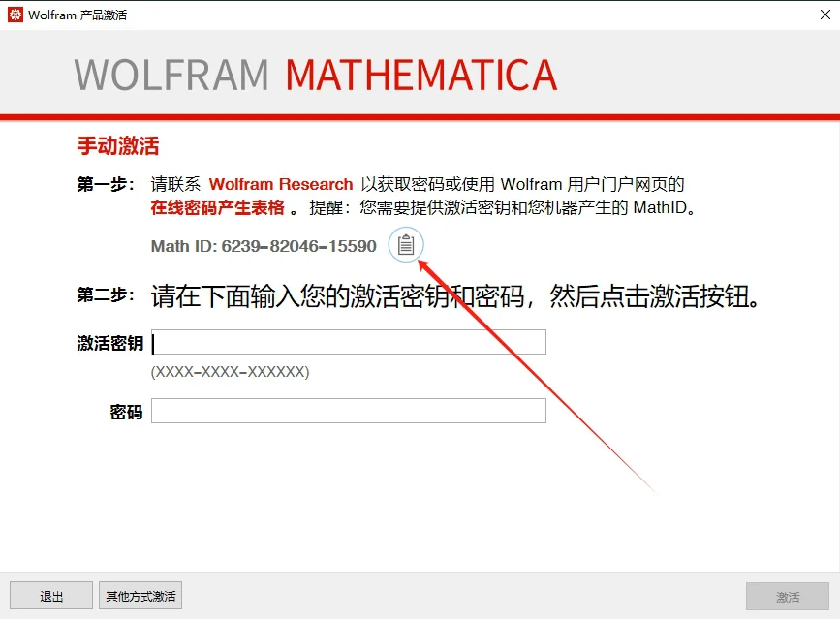The width and height of the screenshot is (840, 619).
Task: Select the Math ID number text
Action: 298,246
